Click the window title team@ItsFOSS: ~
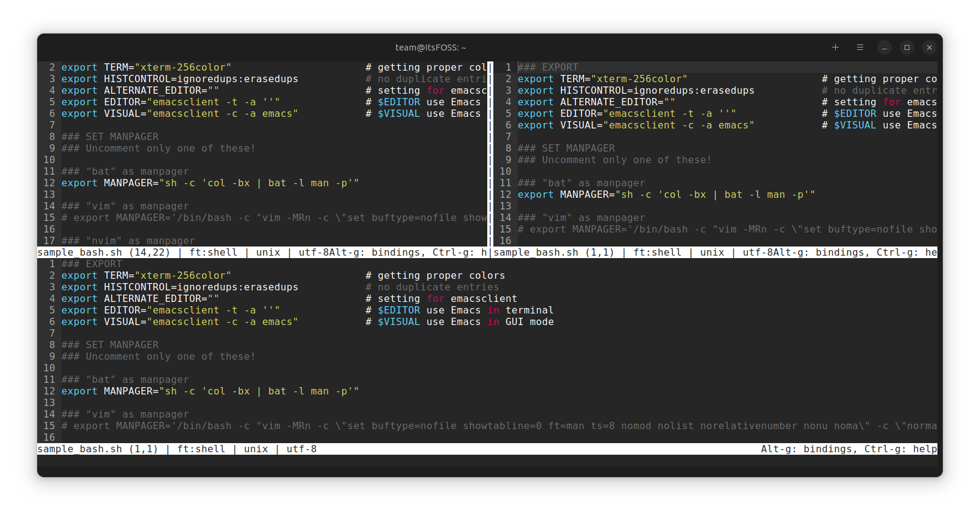980x518 pixels. [431, 47]
